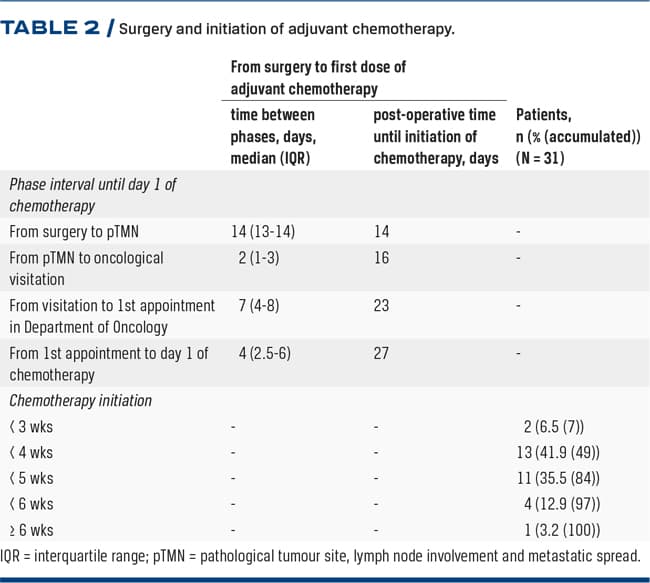The image size is (650, 583).
Task: Click the 'Patients, n (% accumulated)' column header
Action: point(578,137)
